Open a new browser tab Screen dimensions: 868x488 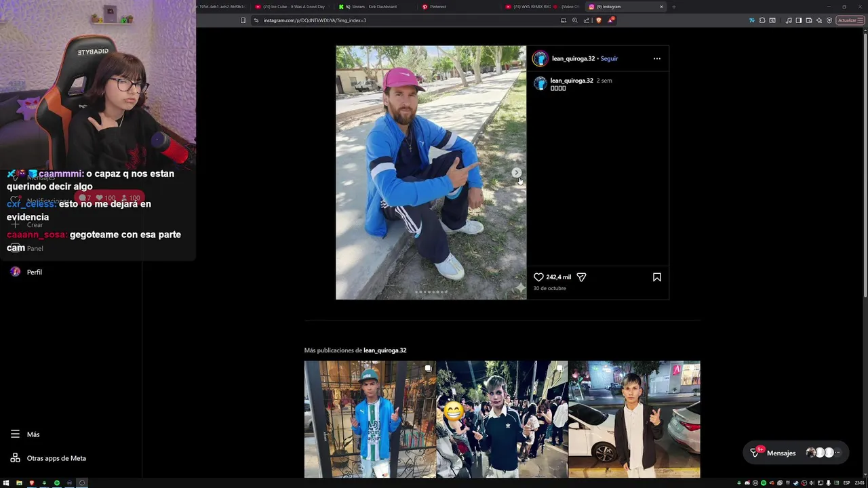point(673,7)
